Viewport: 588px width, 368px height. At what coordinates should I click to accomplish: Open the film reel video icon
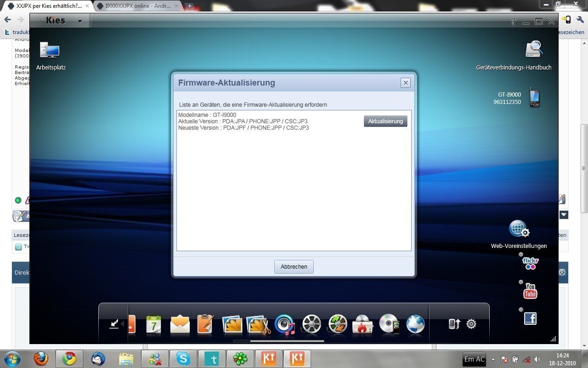click(311, 324)
